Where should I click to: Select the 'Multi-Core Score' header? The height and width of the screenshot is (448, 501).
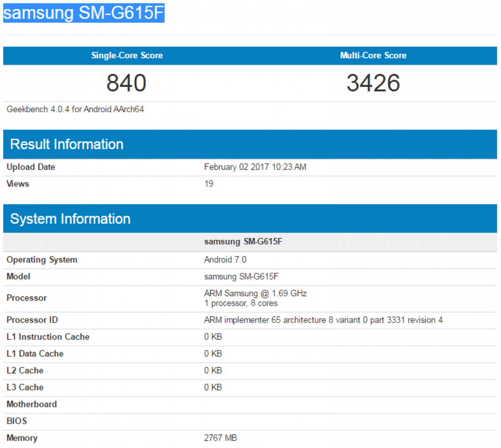coord(373,55)
